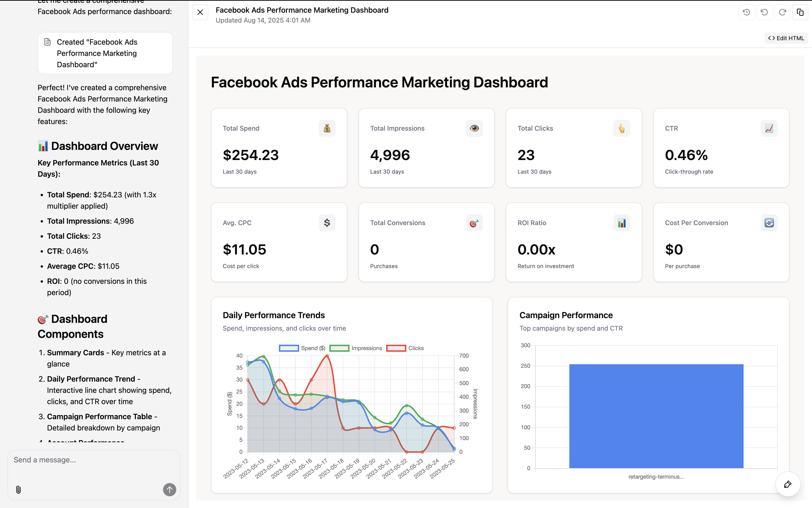Click the undo arrow icon
Viewport: 812px width, 508px height.
764,12
